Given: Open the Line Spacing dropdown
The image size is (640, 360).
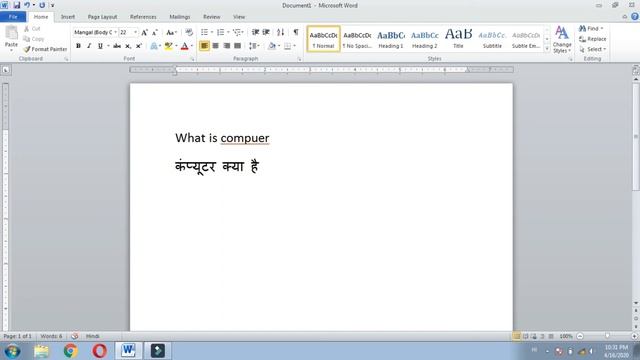Looking at the screenshot, I should (254, 46).
